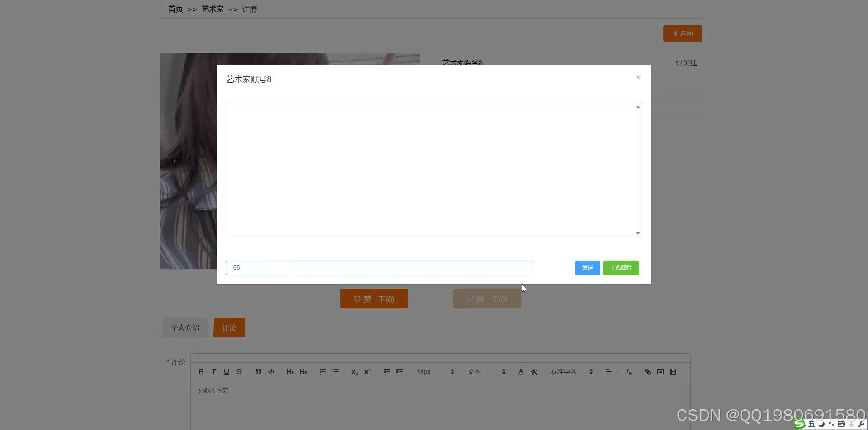Click the 赞一下(8) like button
This screenshot has width=868, height=430.
tap(374, 299)
